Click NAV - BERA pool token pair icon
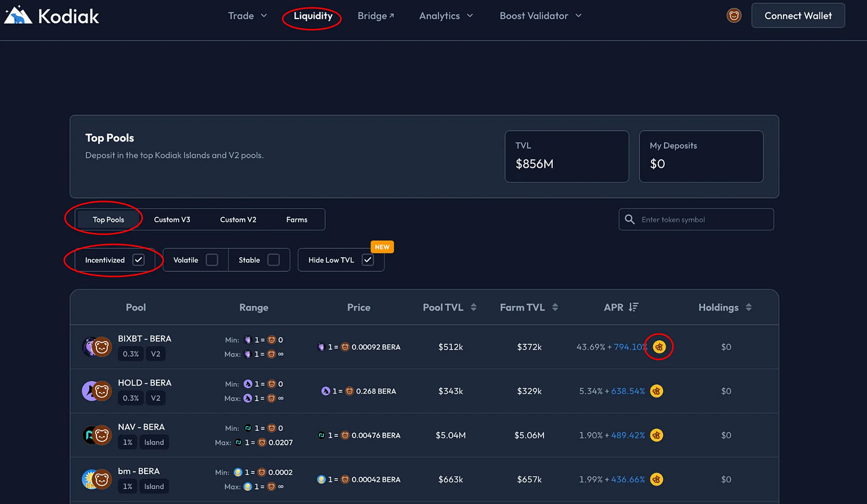 click(x=96, y=435)
